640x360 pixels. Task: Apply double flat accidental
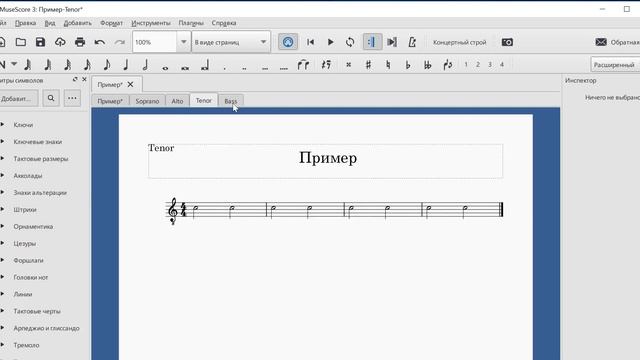coord(427,64)
